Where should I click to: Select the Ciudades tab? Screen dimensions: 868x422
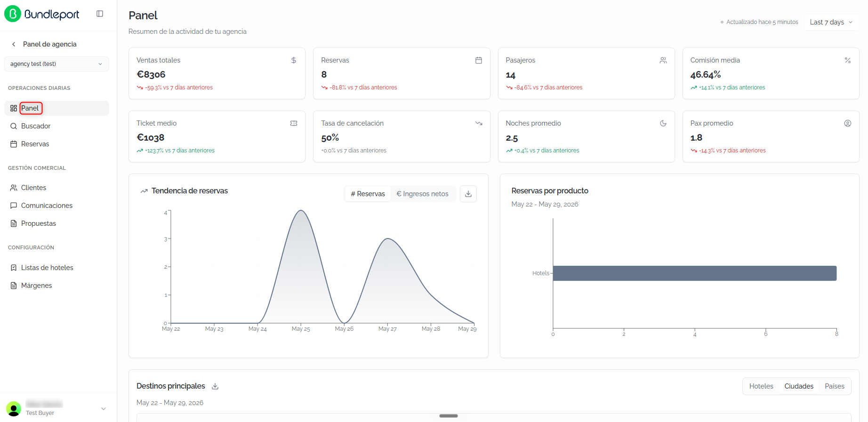point(799,386)
